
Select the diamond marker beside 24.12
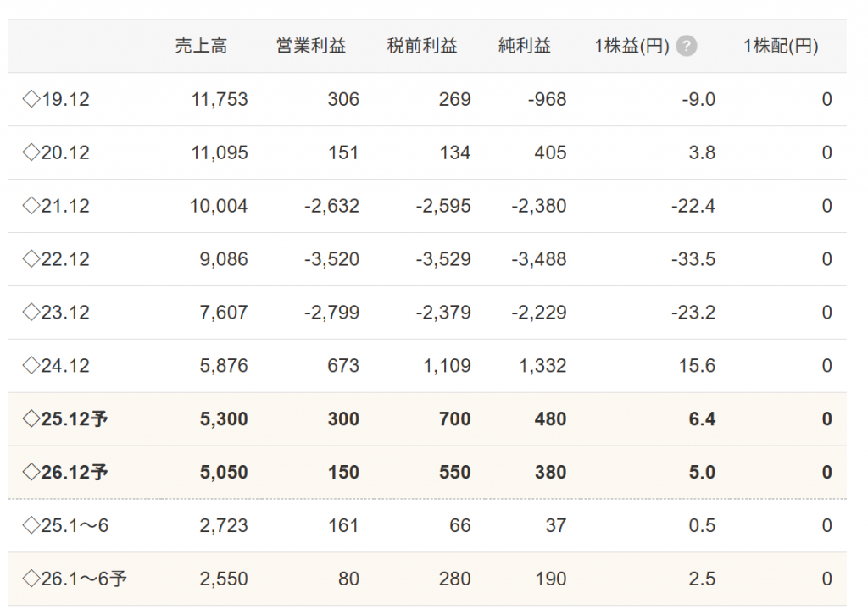31,366
